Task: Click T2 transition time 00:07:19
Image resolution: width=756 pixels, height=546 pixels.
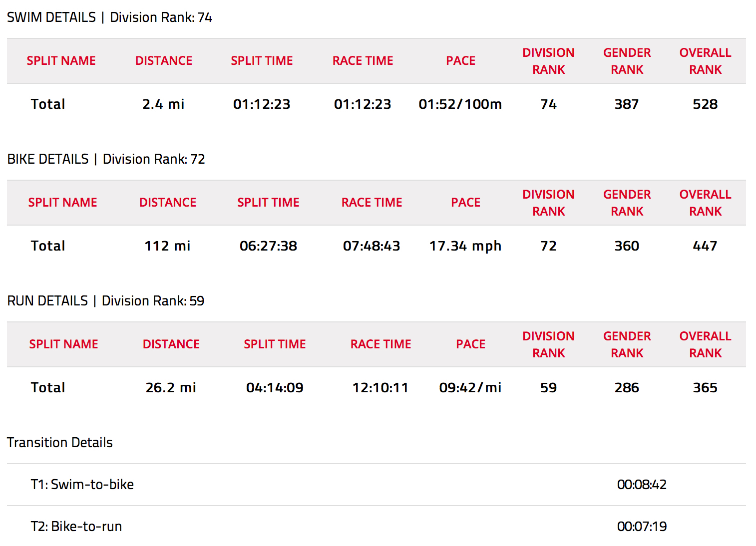Action: pos(642,527)
